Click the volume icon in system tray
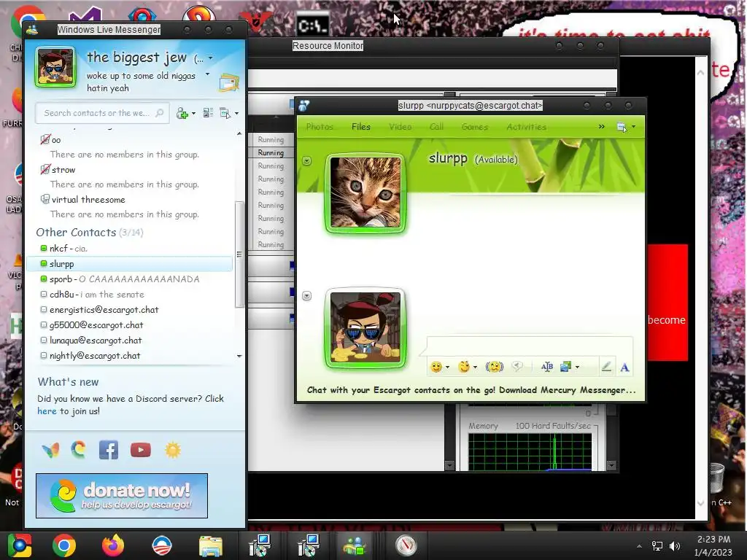The width and height of the screenshot is (747, 560). tap(675, 545)
